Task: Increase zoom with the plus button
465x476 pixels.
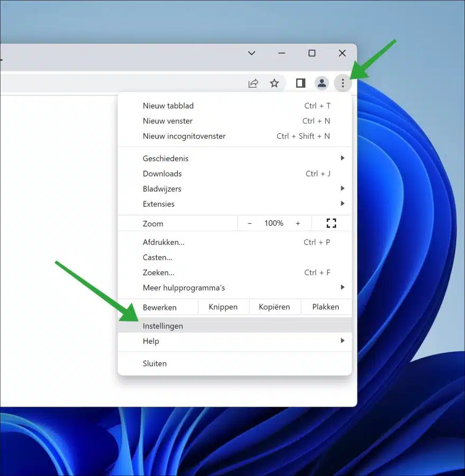Action: point(298,223)
